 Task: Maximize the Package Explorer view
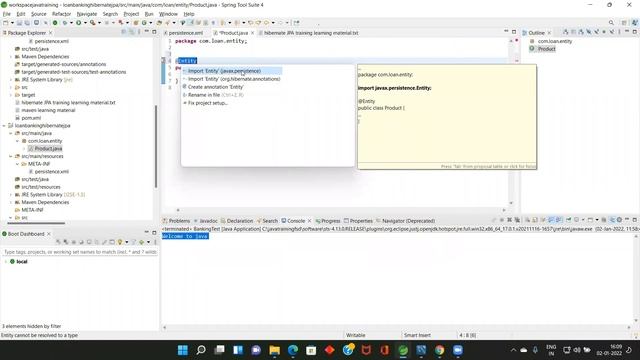154,31
